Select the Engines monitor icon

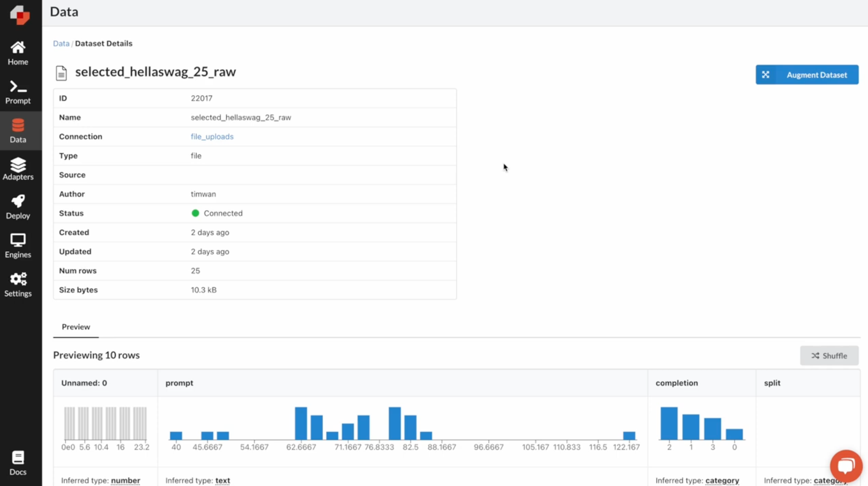point(18,245)
